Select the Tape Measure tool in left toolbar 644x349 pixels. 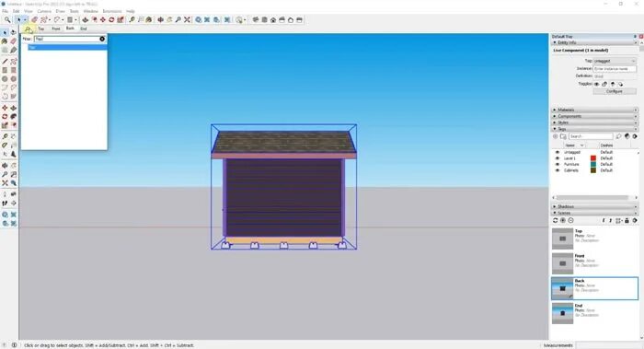tap(5, 136)
